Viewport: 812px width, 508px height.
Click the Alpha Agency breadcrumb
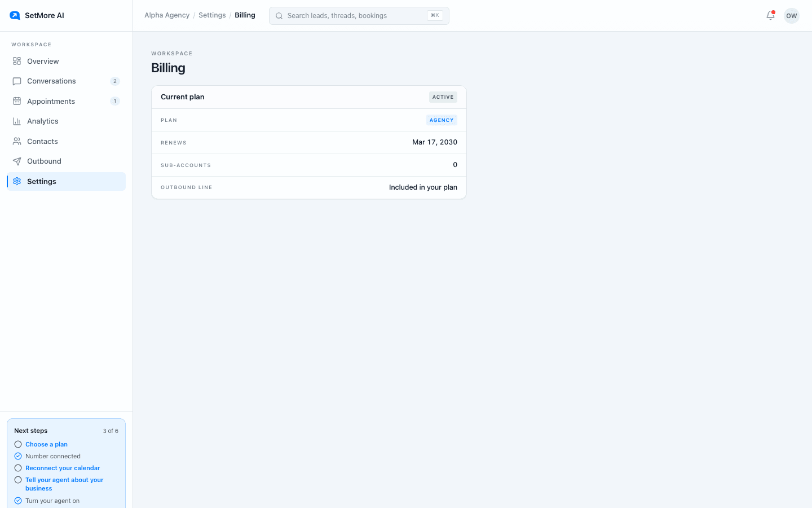(167, 15)
